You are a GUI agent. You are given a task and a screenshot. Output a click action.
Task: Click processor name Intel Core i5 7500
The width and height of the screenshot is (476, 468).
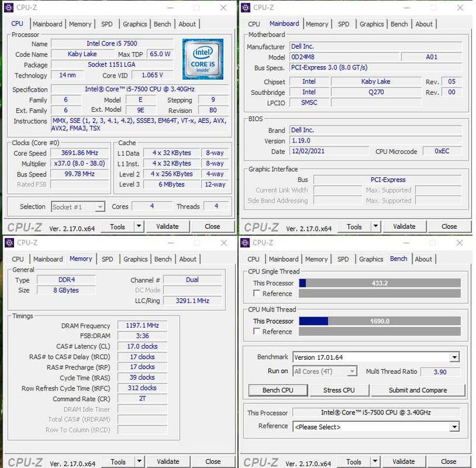point(112,43)
